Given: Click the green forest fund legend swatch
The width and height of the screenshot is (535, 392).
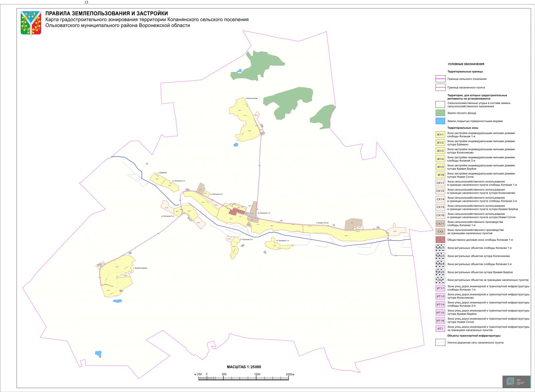Looking at the screenshot, I should [x=440, y=113].
